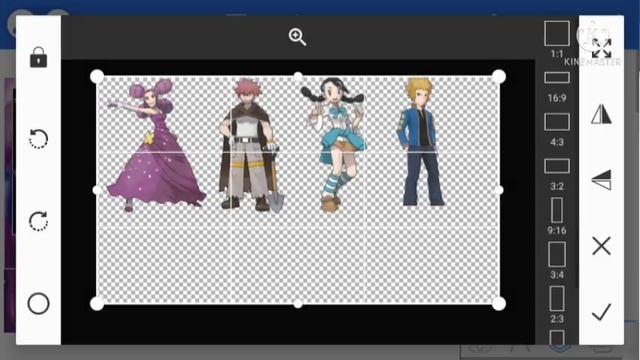Viewport: 640px width, 360px height.
Task: Click the left edge middle crop handle
Action: coord(97,190)
